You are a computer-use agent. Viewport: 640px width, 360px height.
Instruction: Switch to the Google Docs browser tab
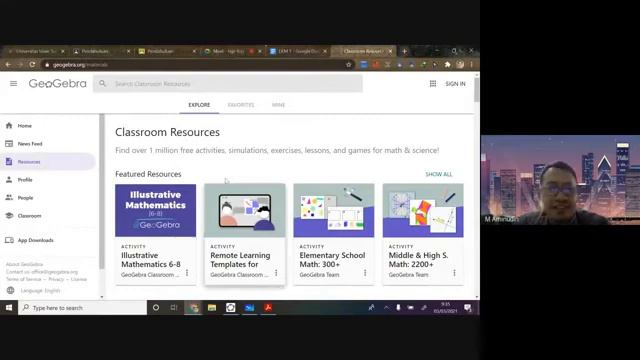[298, 51]
